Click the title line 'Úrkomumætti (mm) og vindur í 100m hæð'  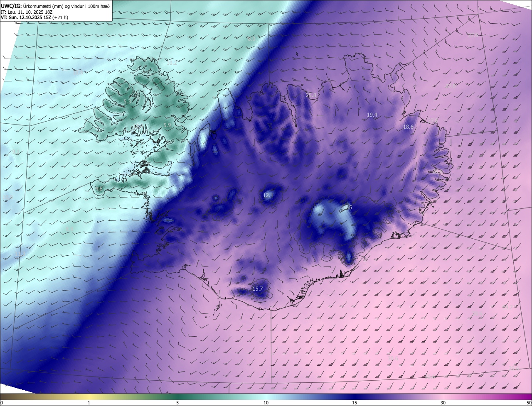coord(66,6)
